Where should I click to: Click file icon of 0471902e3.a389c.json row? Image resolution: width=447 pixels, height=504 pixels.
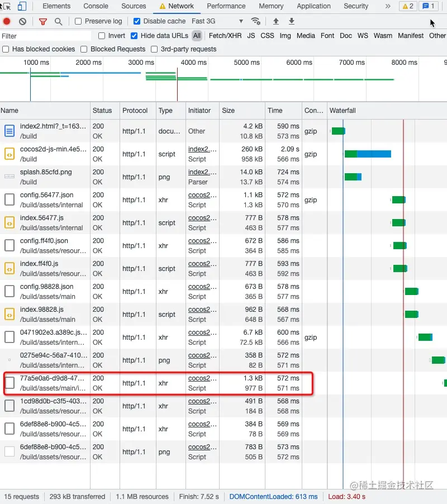click(9, 337)
